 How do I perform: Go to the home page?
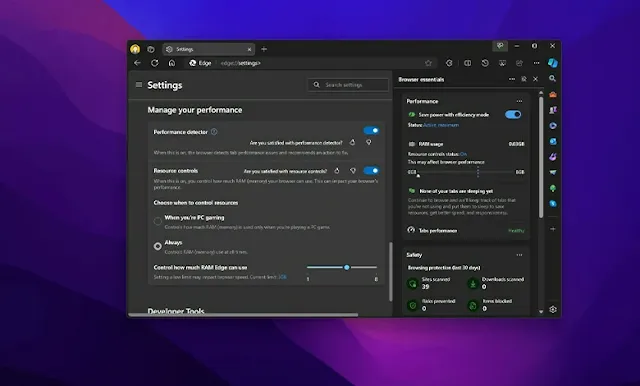point(172,63)
